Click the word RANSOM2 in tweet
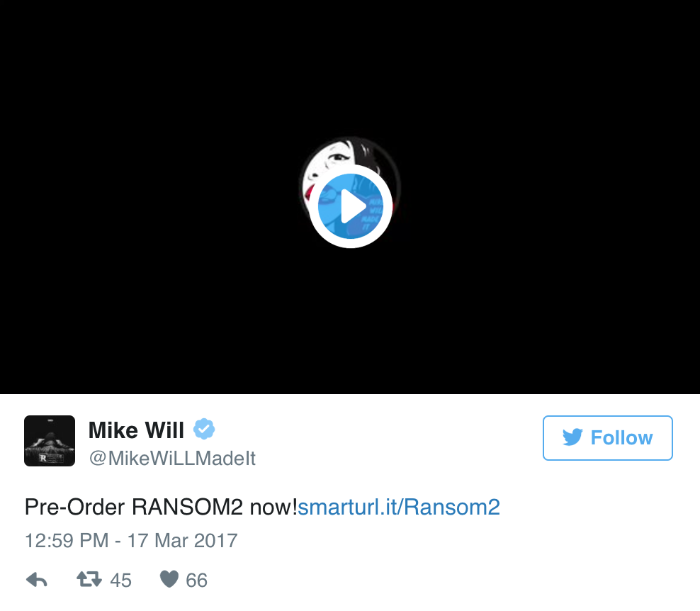 pyautogui.click(x=187, y=508)
